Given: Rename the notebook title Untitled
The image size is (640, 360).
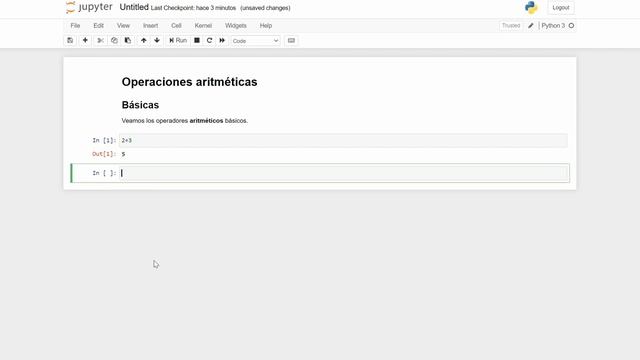Looking at the screenshot, I should point(134,7).
